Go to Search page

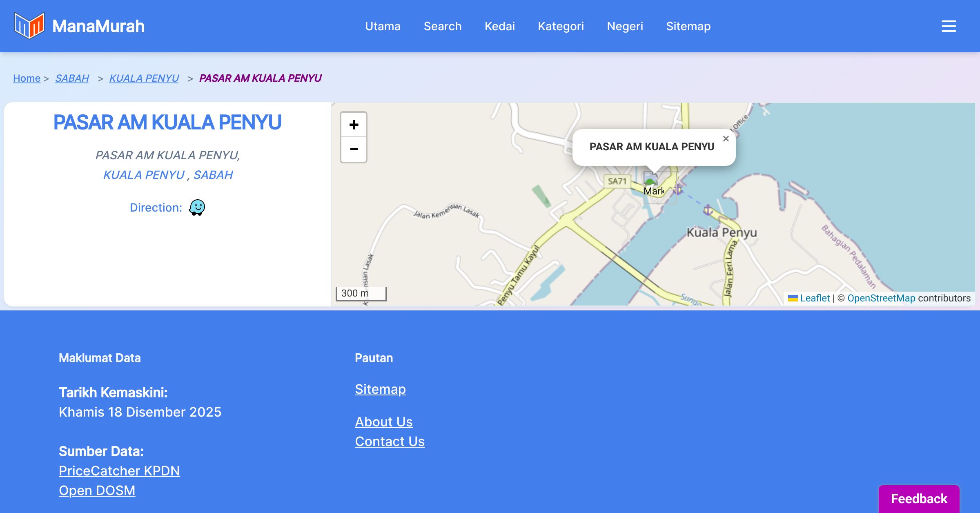(442, 26)
